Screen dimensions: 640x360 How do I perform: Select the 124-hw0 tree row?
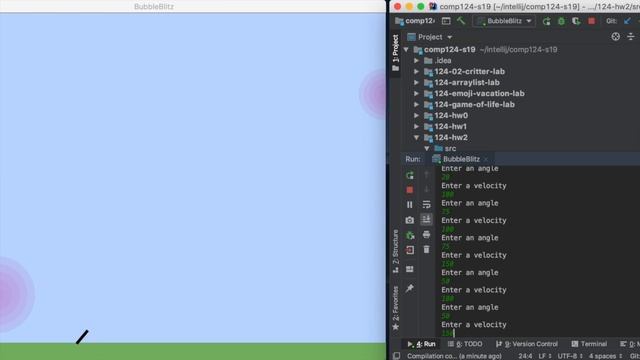[x=520, y=116]
